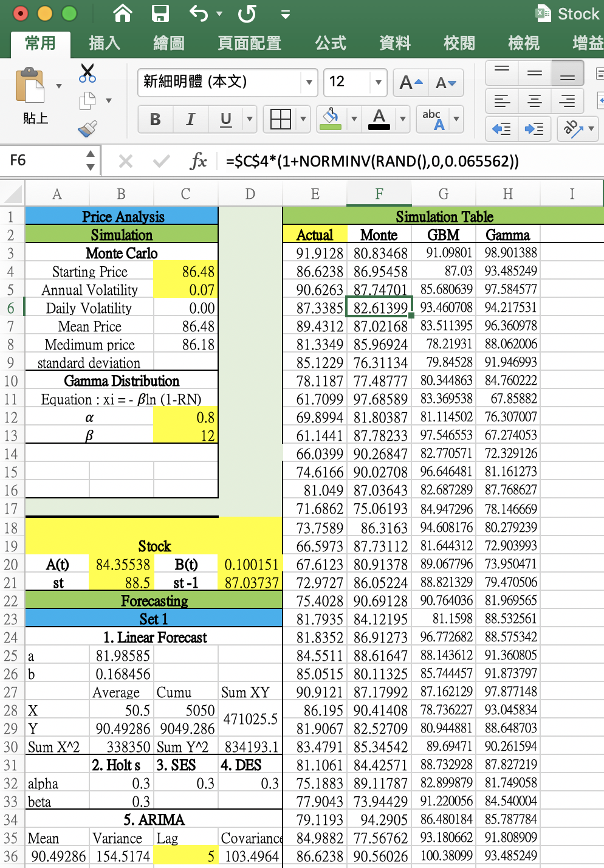This screenshot has height=868, width=604.
Task: Open the 公式 ribbon tab
Action: pos(331,43)
